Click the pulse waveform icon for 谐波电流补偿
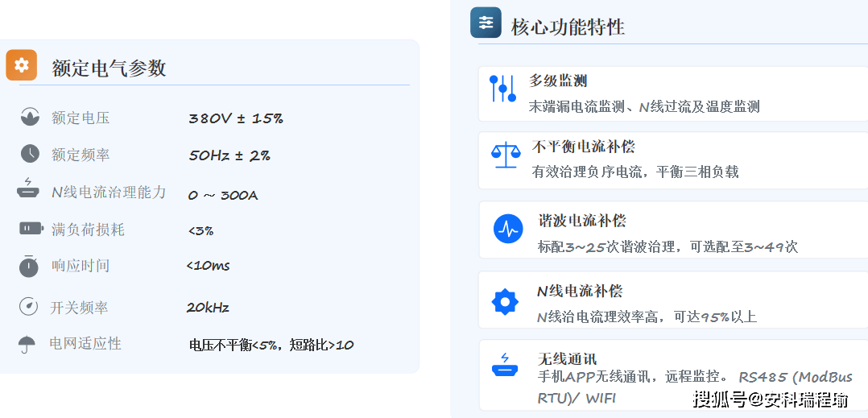The width and height of the screenshot is (868, 418). 508,229
